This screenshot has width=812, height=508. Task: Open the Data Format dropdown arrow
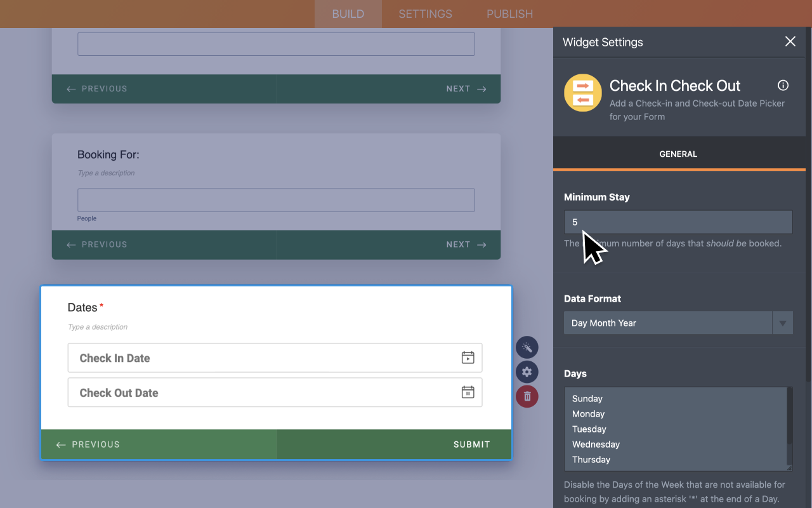(783, 323)
